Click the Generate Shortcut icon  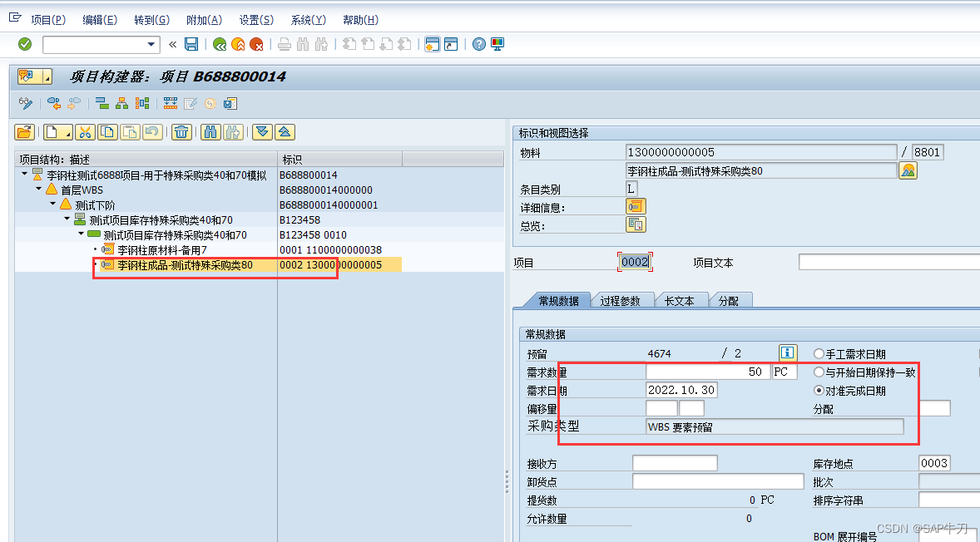click(x=451, y=44)
